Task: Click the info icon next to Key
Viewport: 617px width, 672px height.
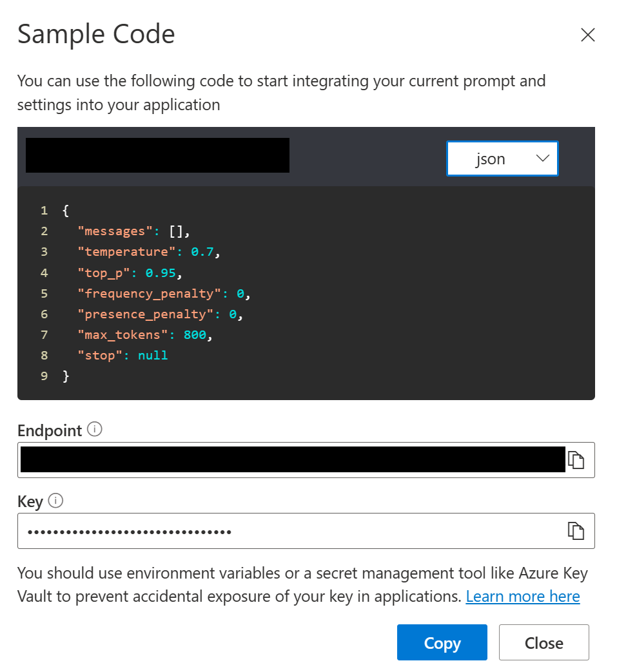Action: pyautogui.click(x=55, y=501)
